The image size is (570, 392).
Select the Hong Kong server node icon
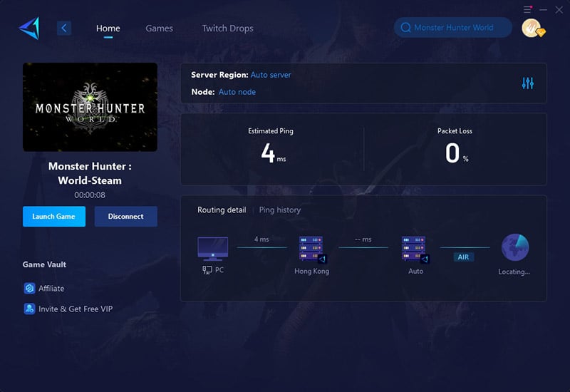312,249
